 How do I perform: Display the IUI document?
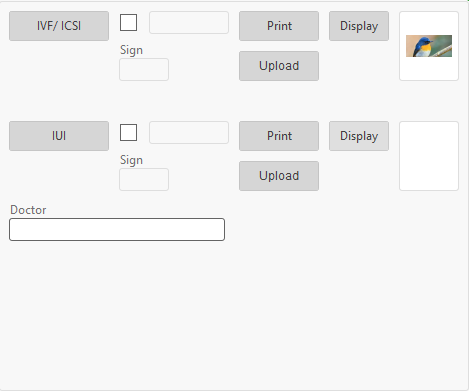359,136
